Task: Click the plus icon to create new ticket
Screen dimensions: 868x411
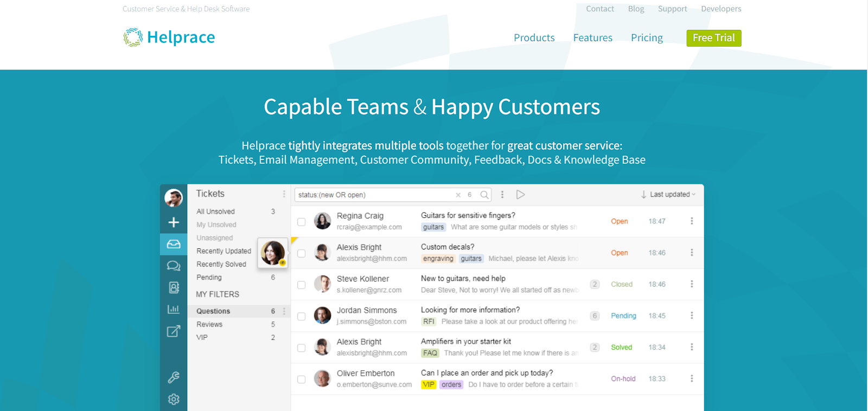Action: click(174, 222)
